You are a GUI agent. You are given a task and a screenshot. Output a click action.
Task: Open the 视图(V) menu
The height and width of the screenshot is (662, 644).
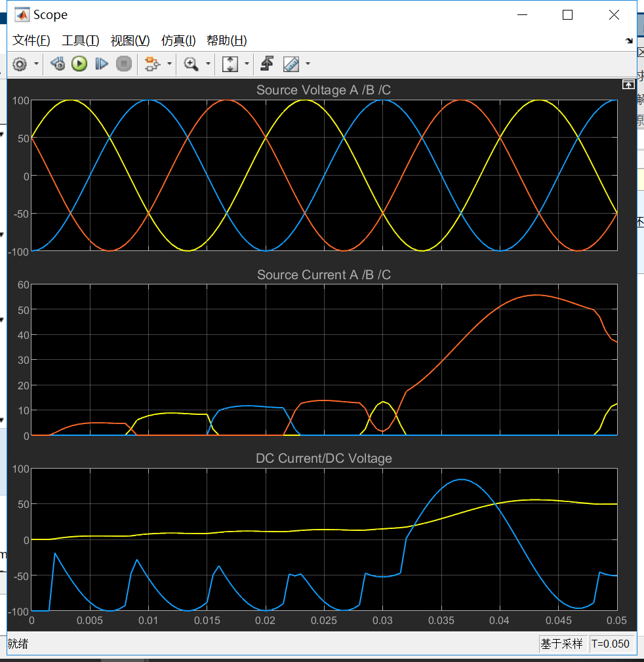pyautogui.click(x=130, y=41)
